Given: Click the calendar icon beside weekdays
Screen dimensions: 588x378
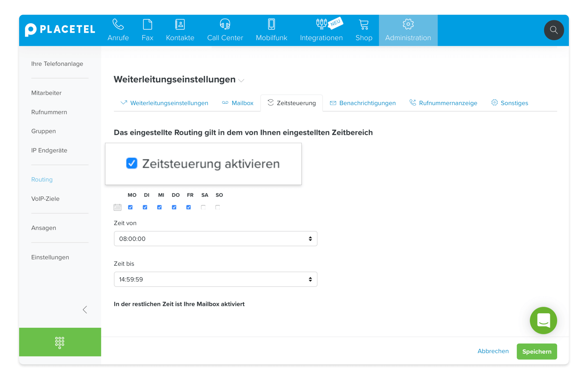Looking at the screenshot, I should click(x=117, y=207).
